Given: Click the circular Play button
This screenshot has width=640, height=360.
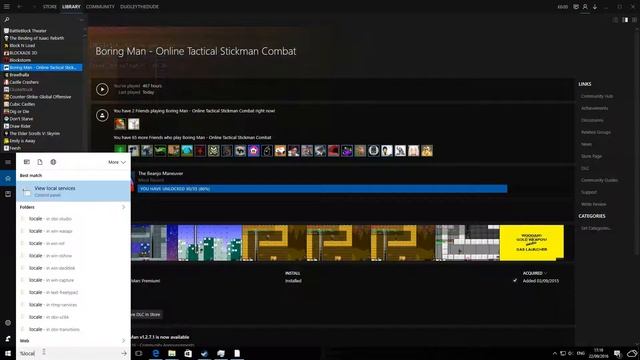Looking at the screenshot, I should pos(102,89).
